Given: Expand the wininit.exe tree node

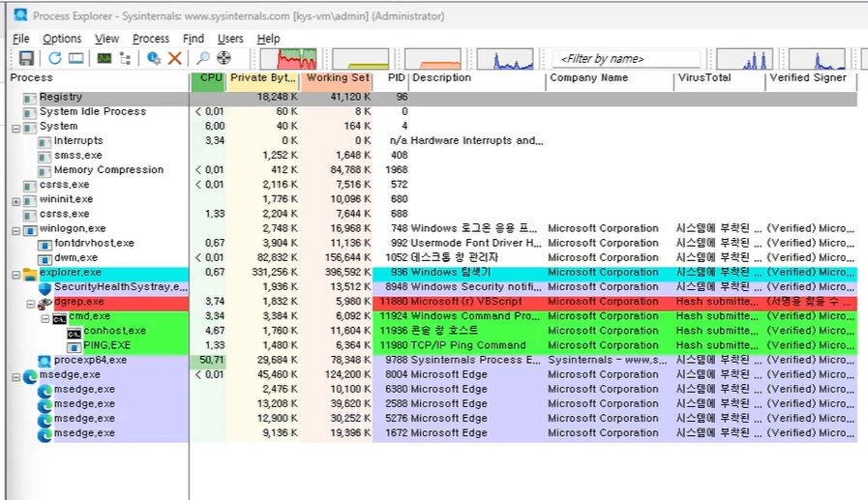Looking at the screenshot, I should coord(16,201).
